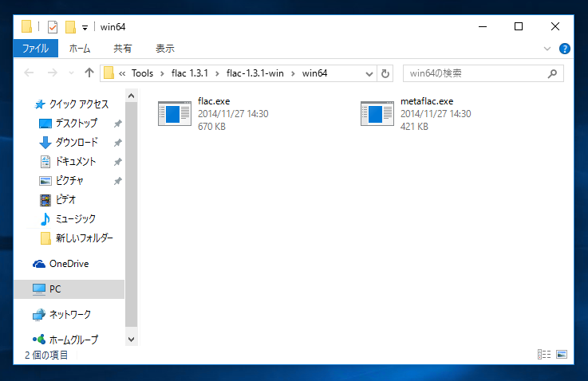Click the flac 1.3.1 breadcrumb segment
Image resolution: width=588 pixels, height=381 pixels.
pyautogui.click(x=189, y=73)
